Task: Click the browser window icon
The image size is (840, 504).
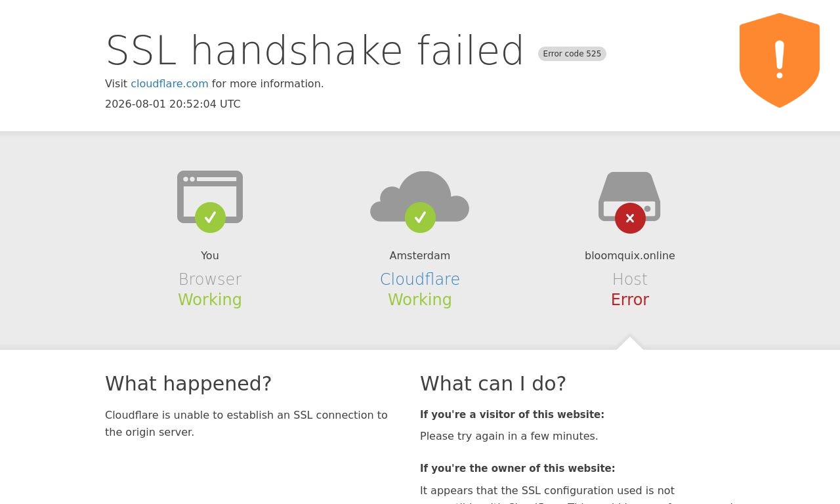Action: pyautogui.click(x=210, y=197)
